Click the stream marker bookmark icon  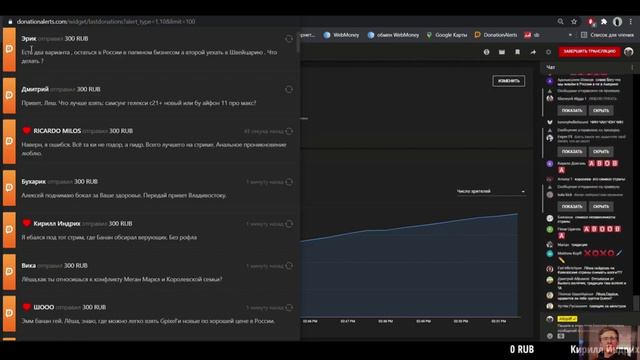(x=517, y=52)
